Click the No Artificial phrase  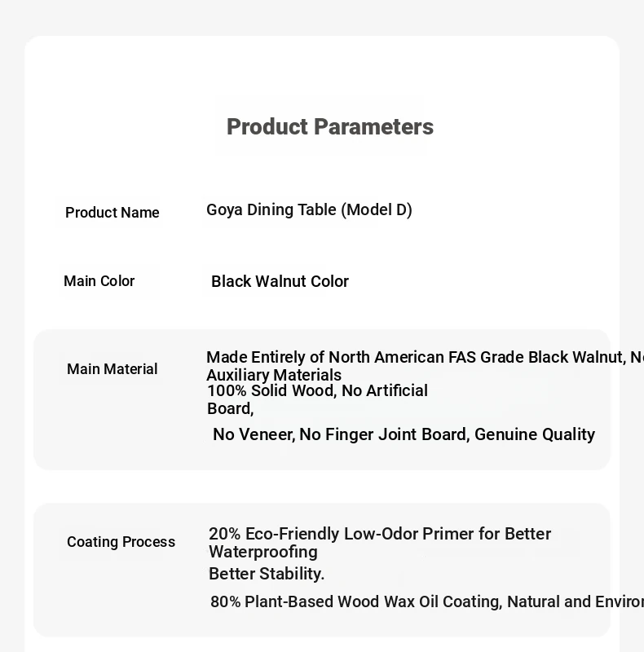click(x=385, y=391)
